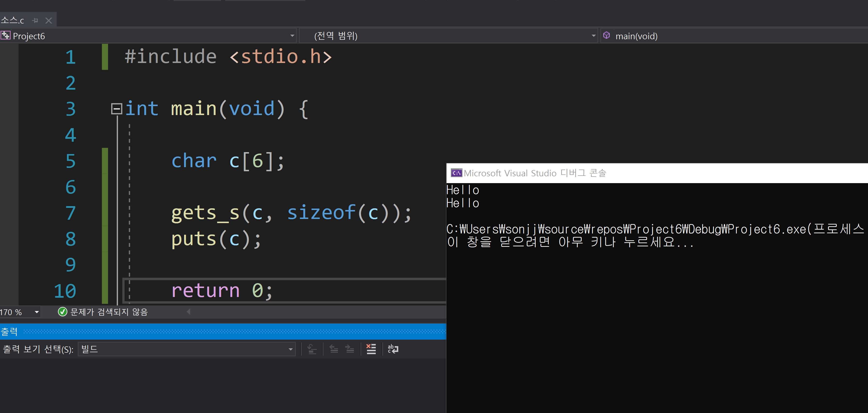
Task: Pin the 소스.c tab
Action: pos(35,21)
